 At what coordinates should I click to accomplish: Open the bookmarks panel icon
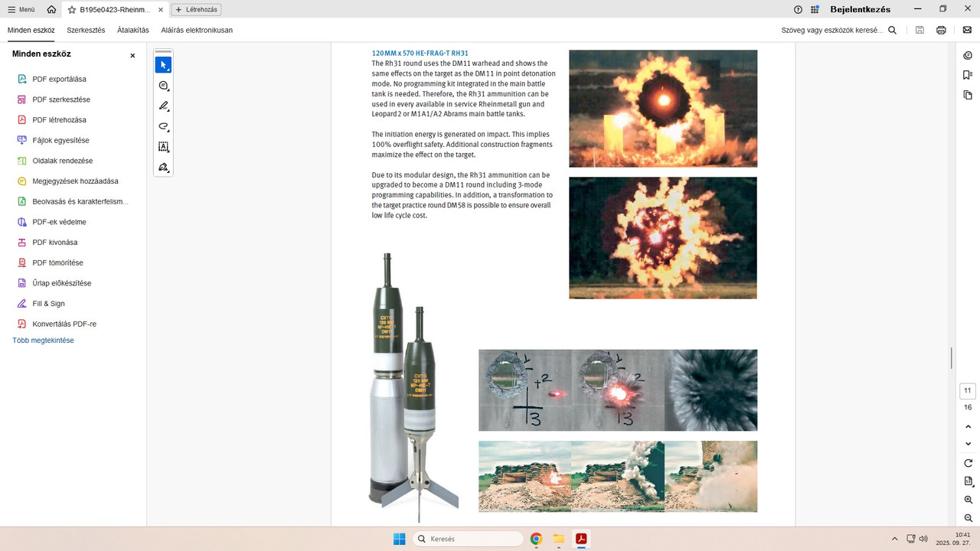pyautogui.click(x=968, y=75)
